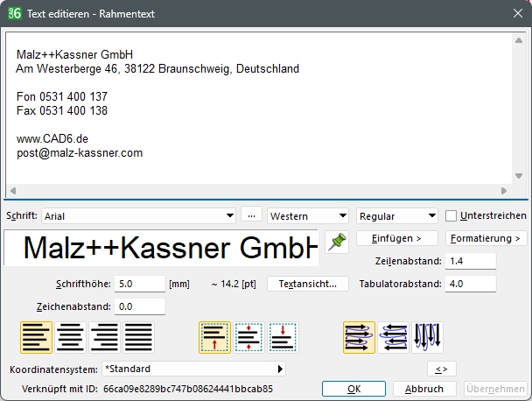Click the large font preview sample
Viewport: 532px width, 401px height.
(x=161, y=248)
